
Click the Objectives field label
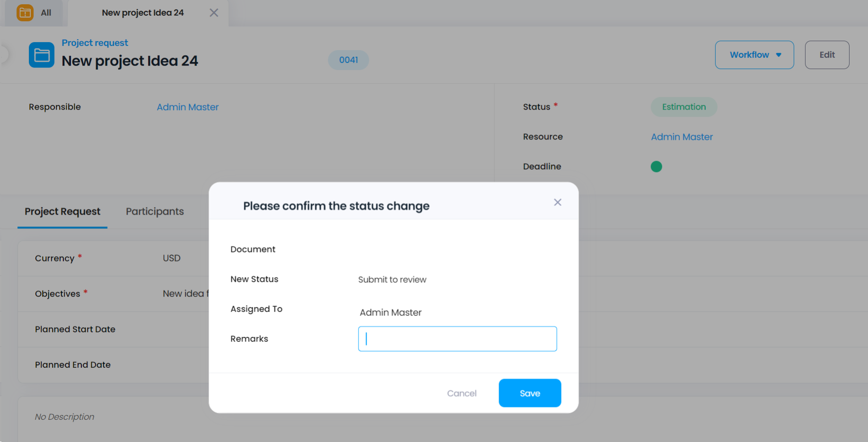click(x=57, y=294)
